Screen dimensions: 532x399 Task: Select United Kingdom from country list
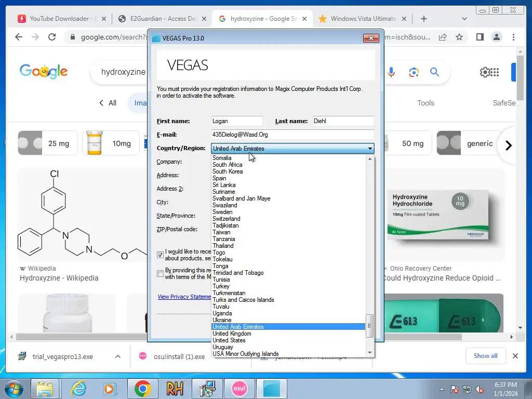(x=288, y=334)
